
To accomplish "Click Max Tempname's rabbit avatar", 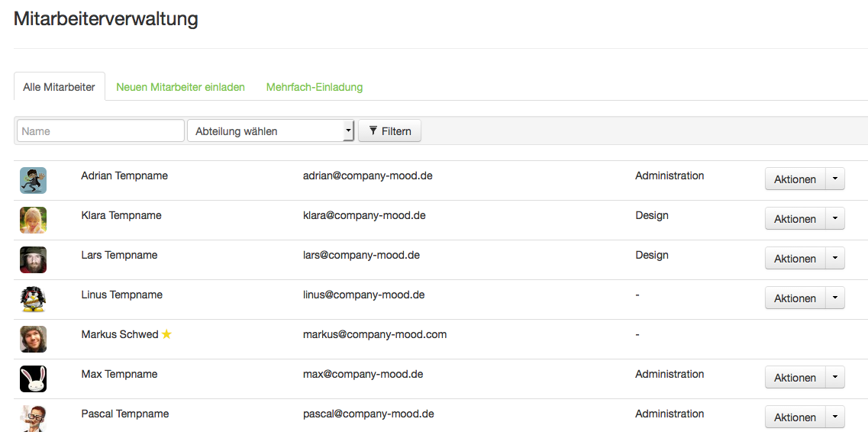I will [33, 379].
